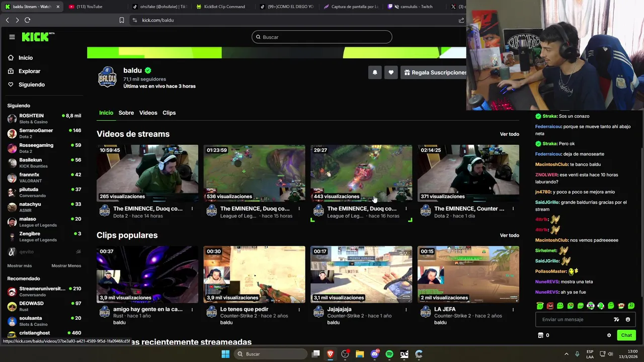Open the 02:14:25 stream video thumbnail

tap(468, 173)
